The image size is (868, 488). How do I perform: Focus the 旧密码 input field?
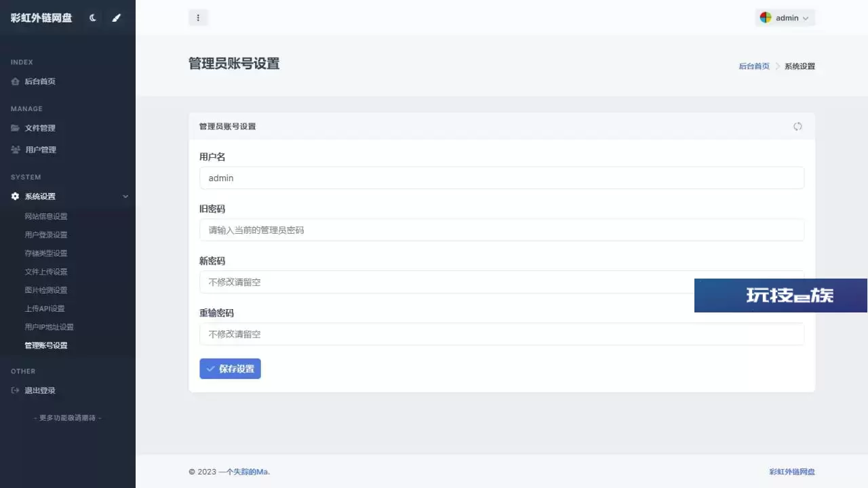point(502,230)
